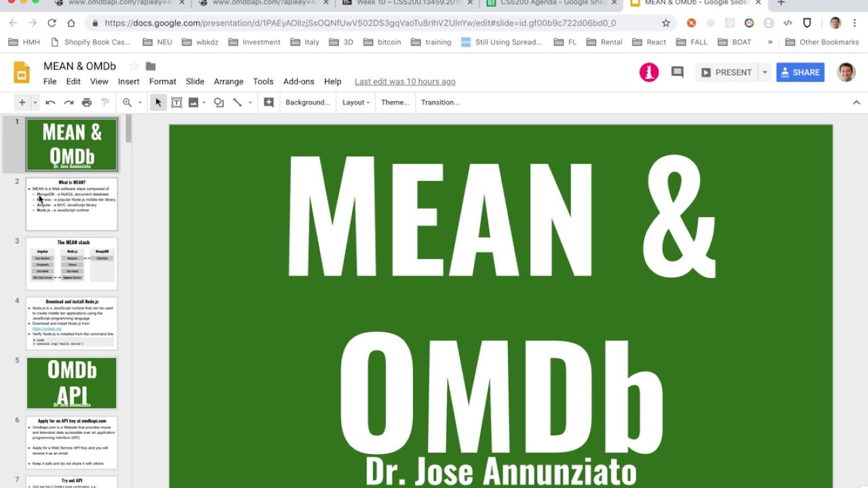
Task: Select slide 5 thumbnail OMDb API
Action: (x=72, y=383)
